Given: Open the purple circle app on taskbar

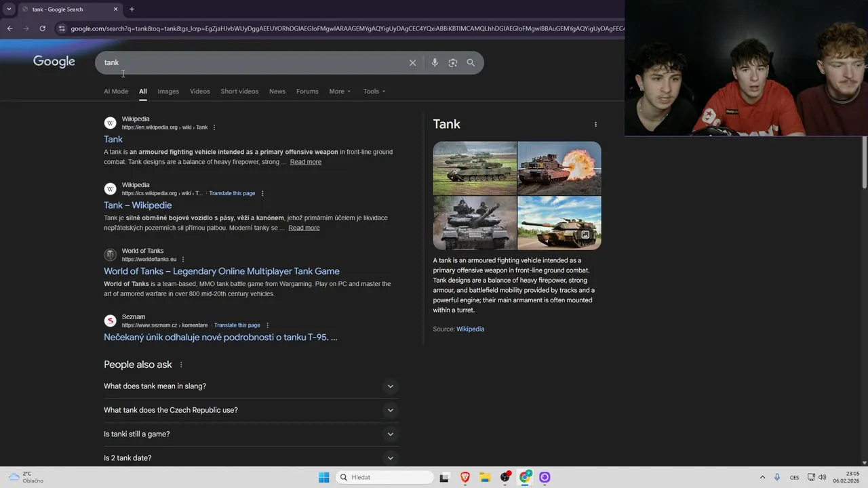Looking at the screenshot, I should [x=545, y=477].
